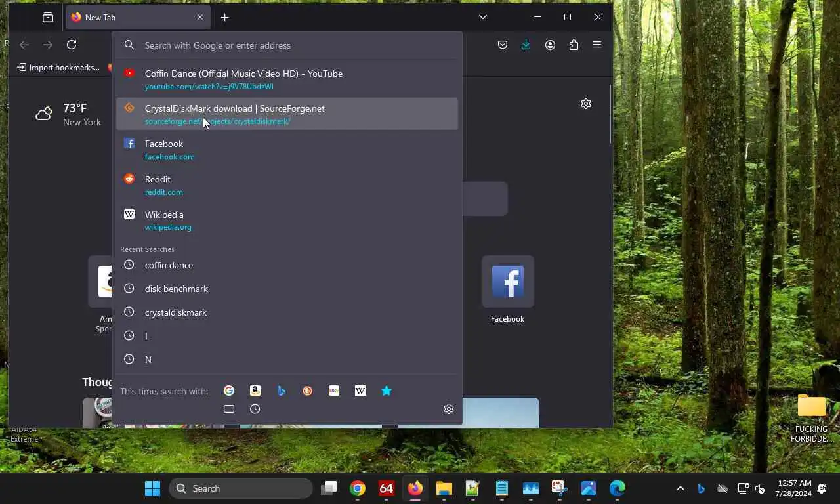Viewport: 840px width, 504px height.
Task: Open File Explorer from the taskbar
Action: [444, 488]
